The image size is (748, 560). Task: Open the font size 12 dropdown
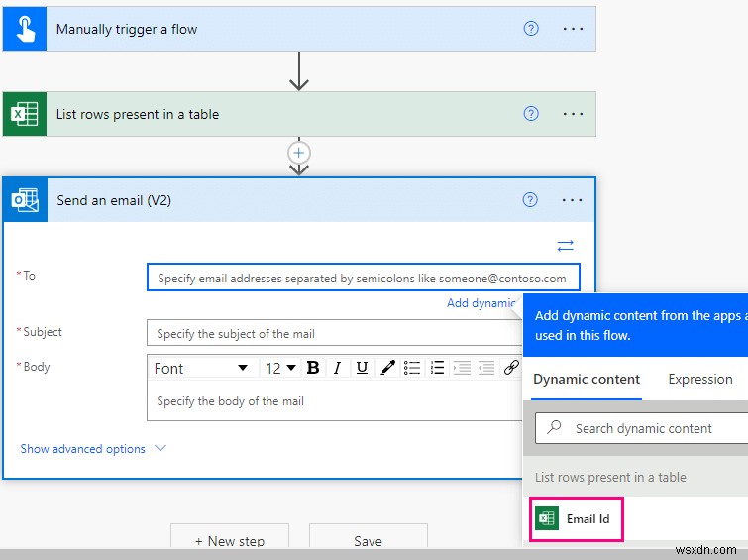(x=280, y=368)
